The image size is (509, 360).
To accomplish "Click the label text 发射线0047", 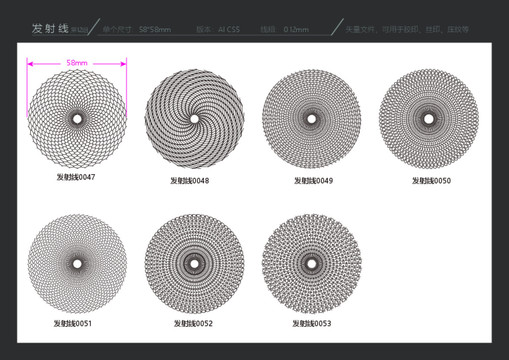I will (x=76, y=177).
